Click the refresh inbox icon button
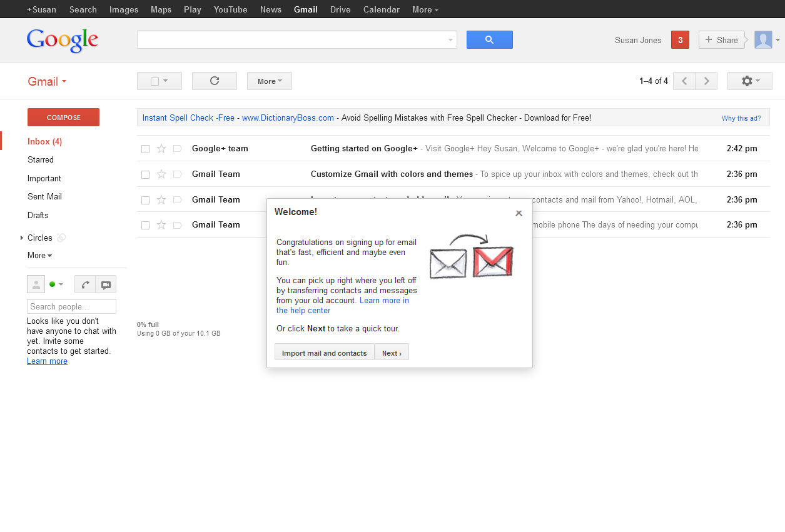The image size is (785, 532). [x=215, y=81]
